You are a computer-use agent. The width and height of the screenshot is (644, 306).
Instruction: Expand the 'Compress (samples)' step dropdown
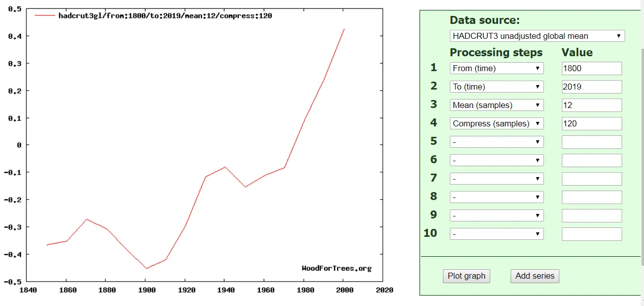(496, 123)
